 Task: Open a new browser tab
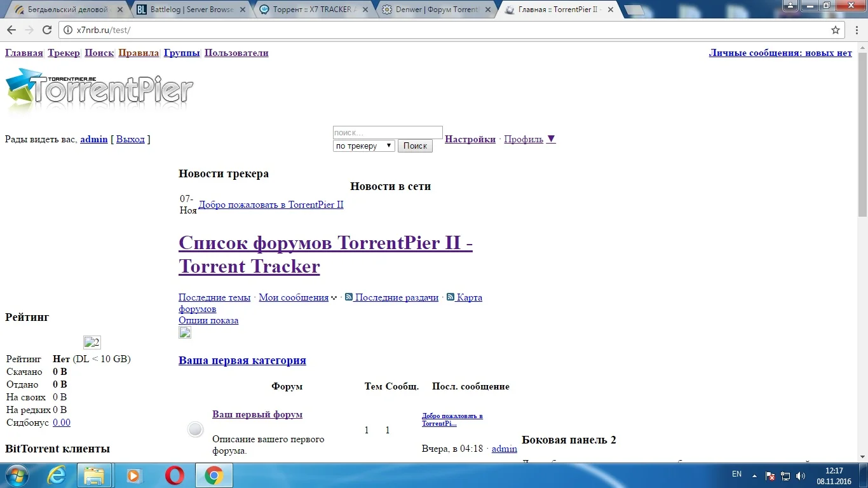pyautogui.click(x=634, y=10)
